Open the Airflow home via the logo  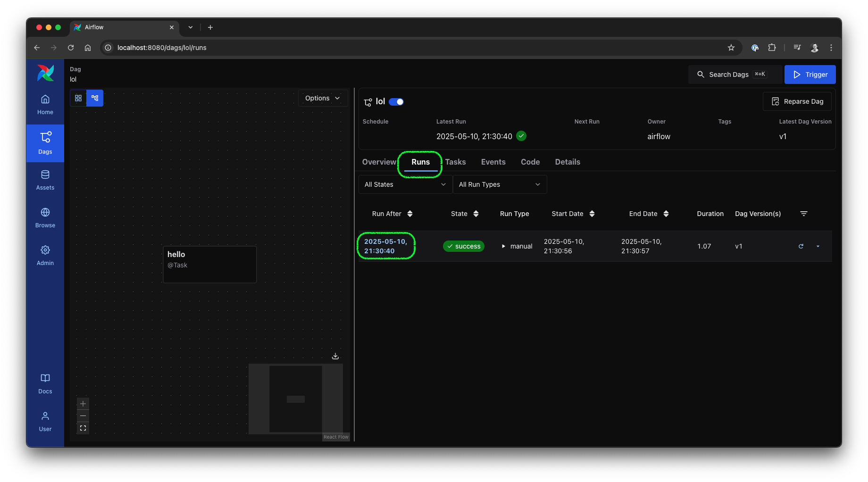[45, 73]
